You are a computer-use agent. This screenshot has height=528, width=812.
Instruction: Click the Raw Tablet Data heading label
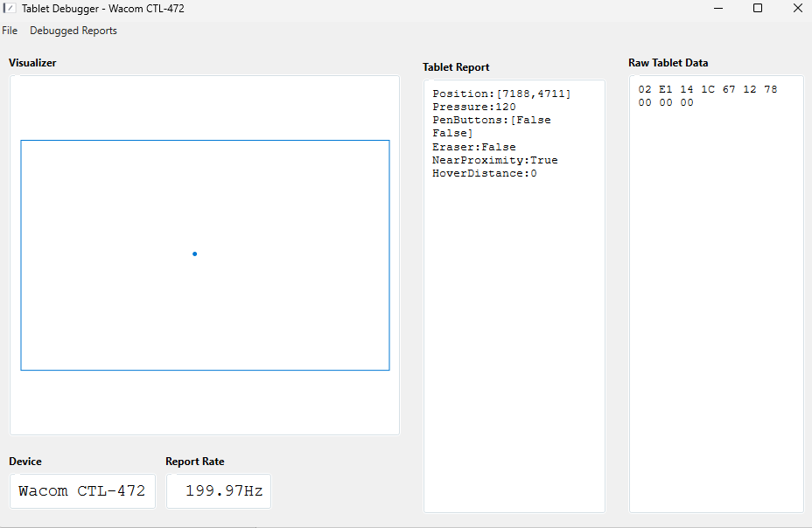(668, 63)
